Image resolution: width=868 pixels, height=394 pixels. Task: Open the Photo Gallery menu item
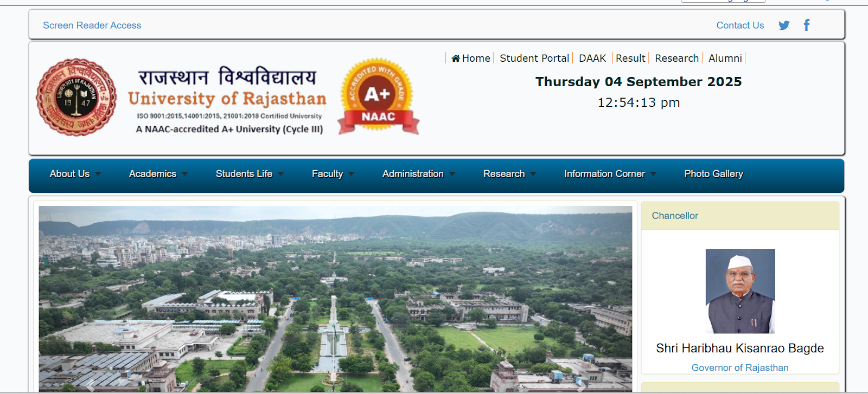(713, 174)
